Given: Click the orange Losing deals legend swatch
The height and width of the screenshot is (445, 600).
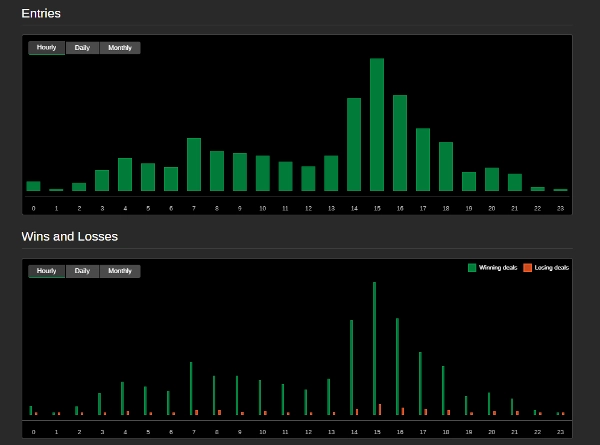Looking at the screenshot, I should click(528, 268).
